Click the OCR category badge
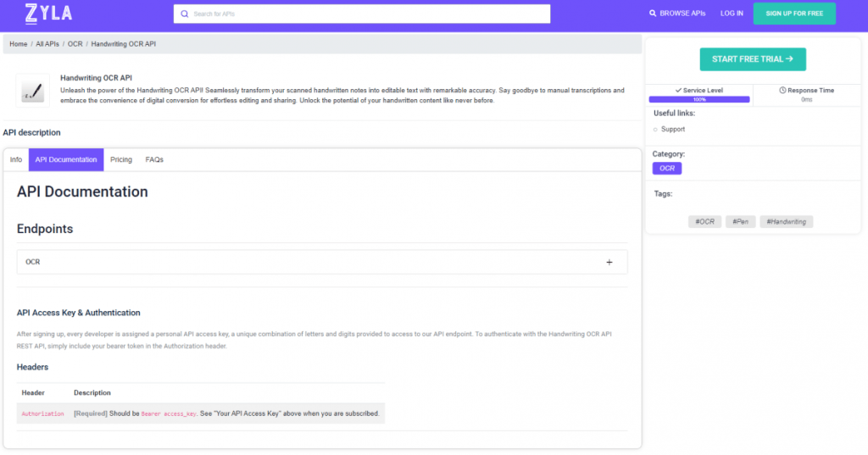The height and width of the screenshot is (455, 868). coord(666,169)
